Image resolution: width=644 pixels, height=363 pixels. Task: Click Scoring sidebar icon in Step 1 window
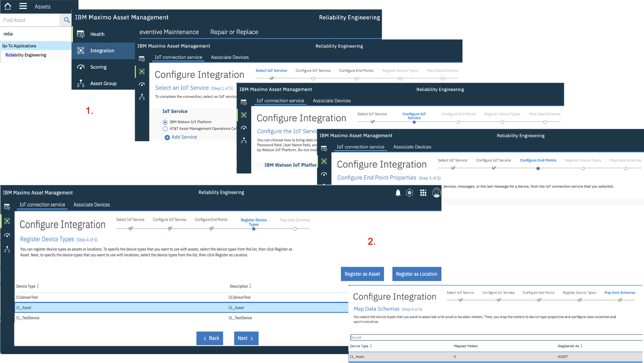pyautogui.click(x=142, y=84)
